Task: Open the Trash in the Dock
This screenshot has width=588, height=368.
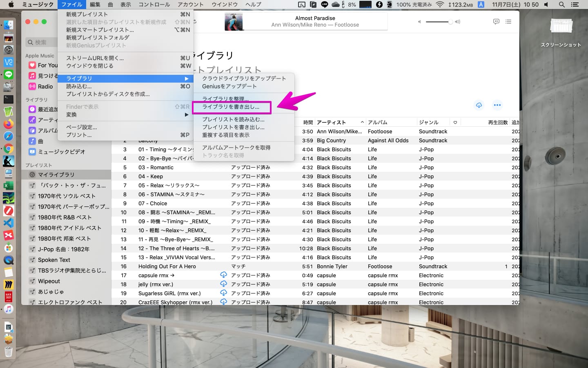Action: [9, 351]
